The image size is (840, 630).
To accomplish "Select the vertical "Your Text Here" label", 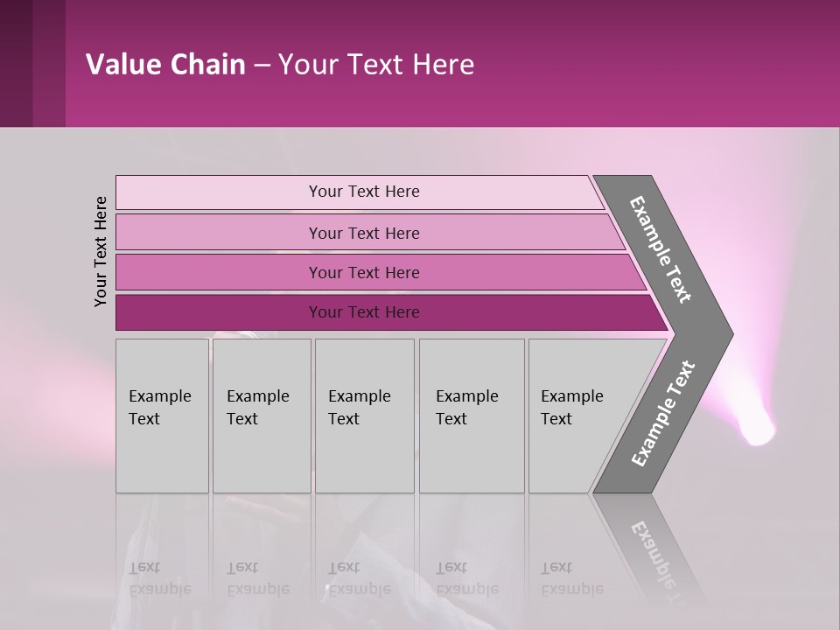I will pyautogui.click(x=101, y=251).
